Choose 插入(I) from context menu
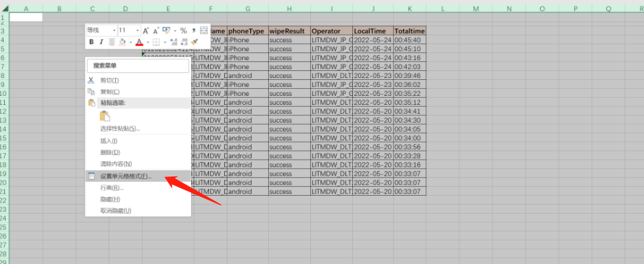Image resolution: width=644 pixels, height=264 pixels. pos(138,141)
